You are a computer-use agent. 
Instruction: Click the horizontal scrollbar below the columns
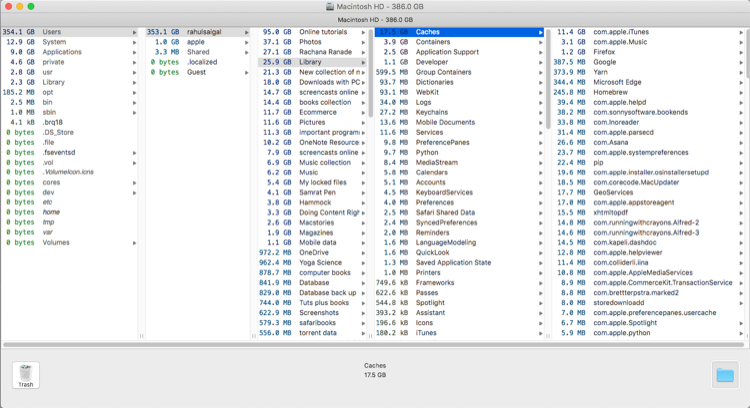pos(373,344)
